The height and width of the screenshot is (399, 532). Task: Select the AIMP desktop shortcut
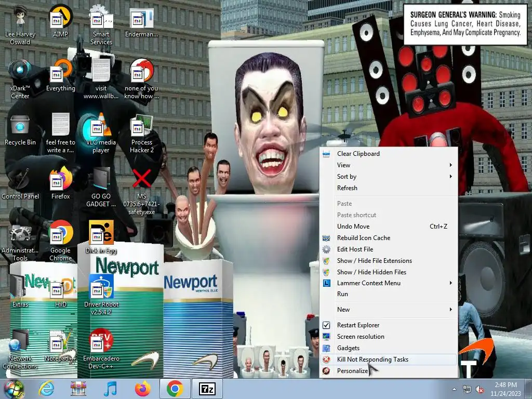60,21
